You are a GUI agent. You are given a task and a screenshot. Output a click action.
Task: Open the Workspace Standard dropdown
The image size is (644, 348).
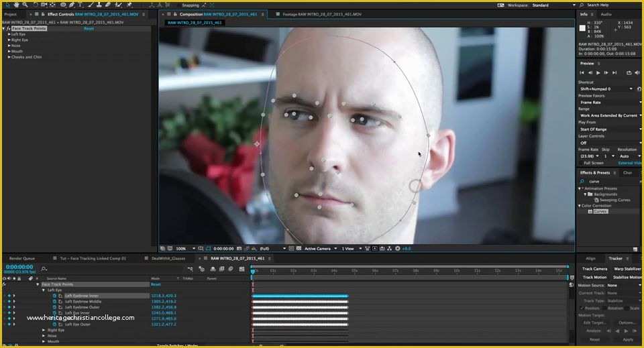coord(553,5)
